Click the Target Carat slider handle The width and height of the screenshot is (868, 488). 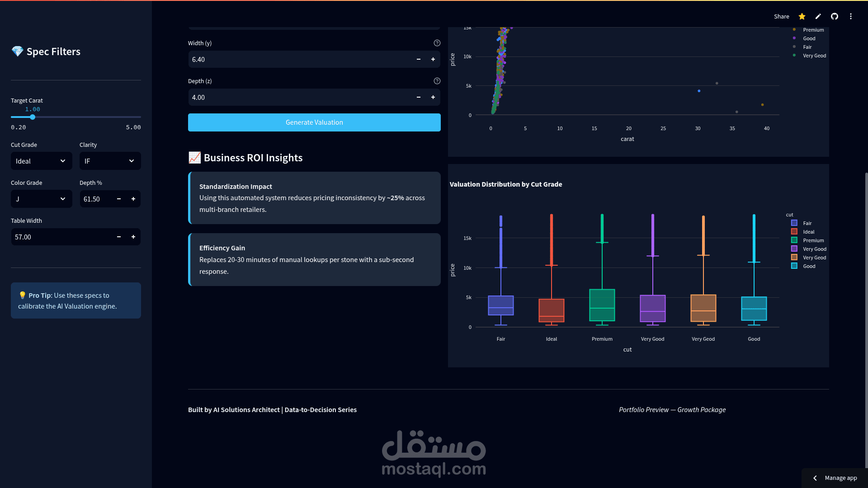click(33, 117)
